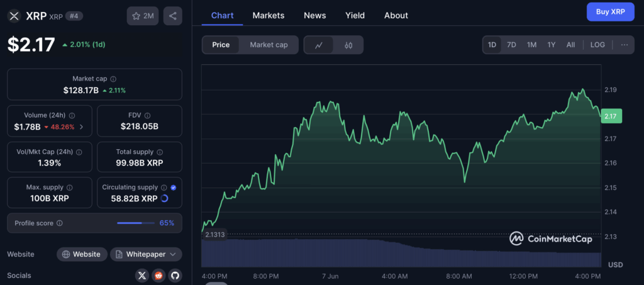This screenshot has width=644, height=285.
Task: Click the circulating supply ring indicator
Action: click(164, 198)
